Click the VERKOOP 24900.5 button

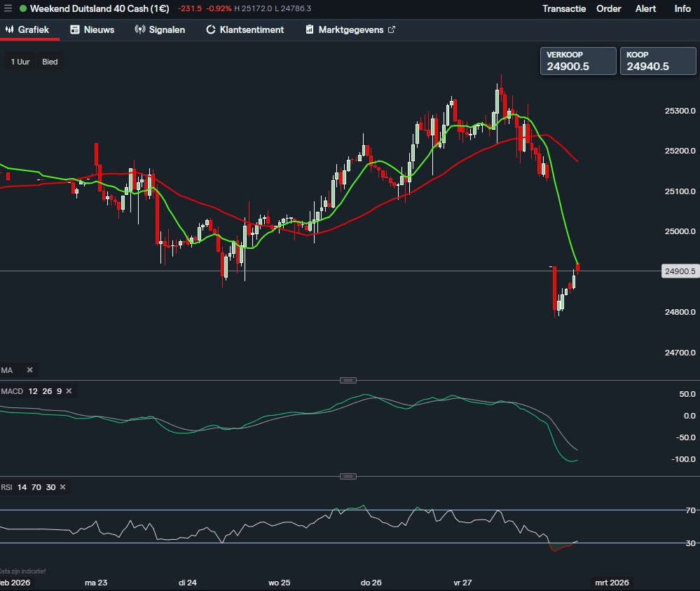point(578,61)
